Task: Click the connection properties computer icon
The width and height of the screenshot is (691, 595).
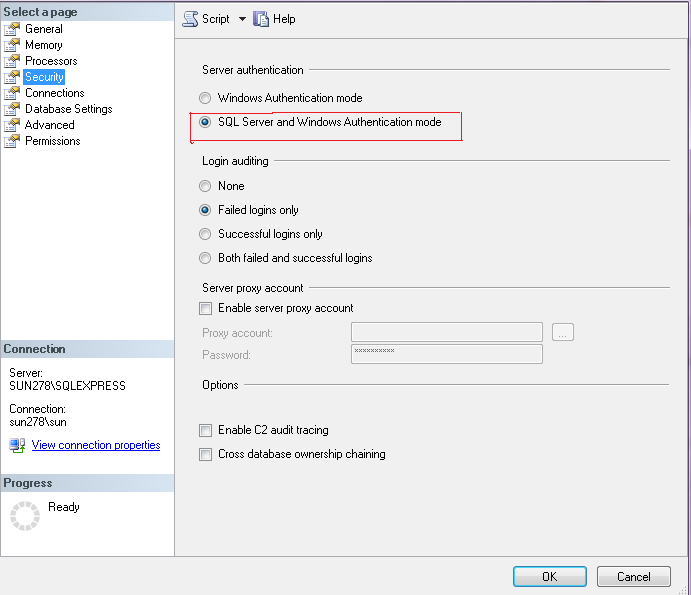Action: (17, 445)
